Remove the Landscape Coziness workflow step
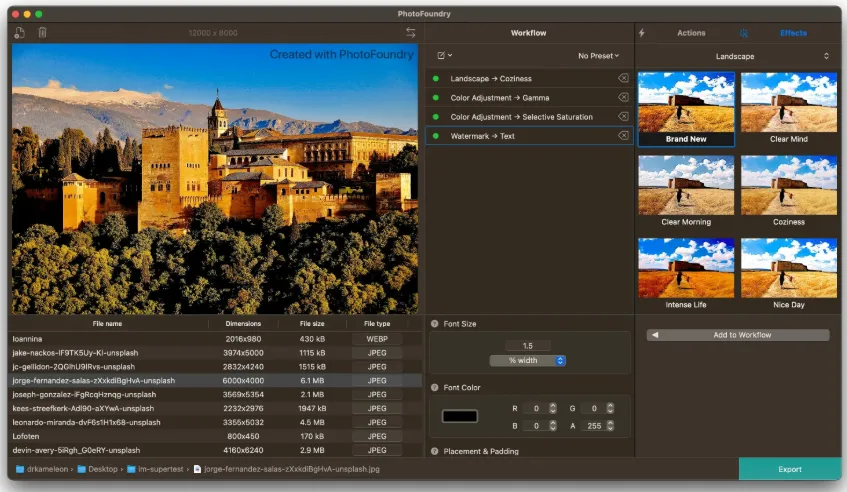The height and width of the screenshot is (492, 847). click(x=623, y=78)
